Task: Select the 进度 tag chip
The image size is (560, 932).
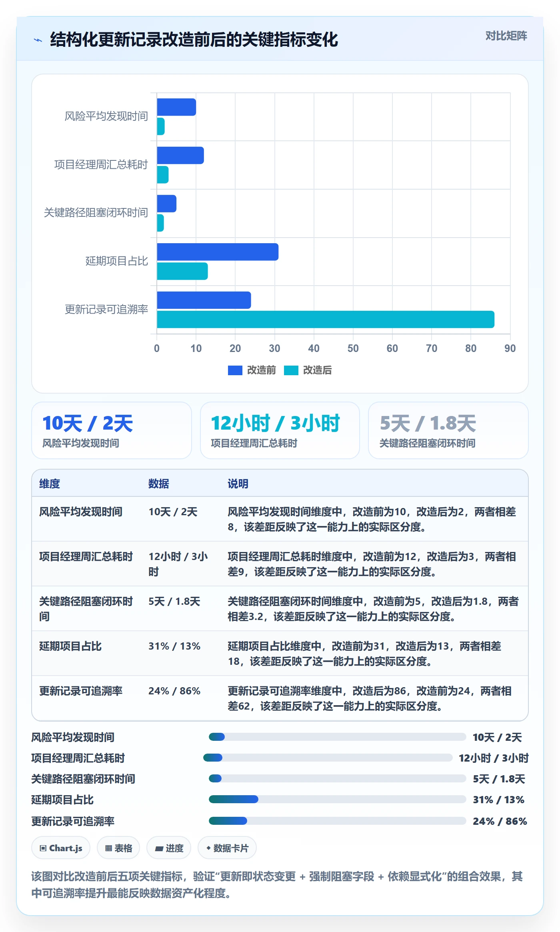Action: coord(169,848)
